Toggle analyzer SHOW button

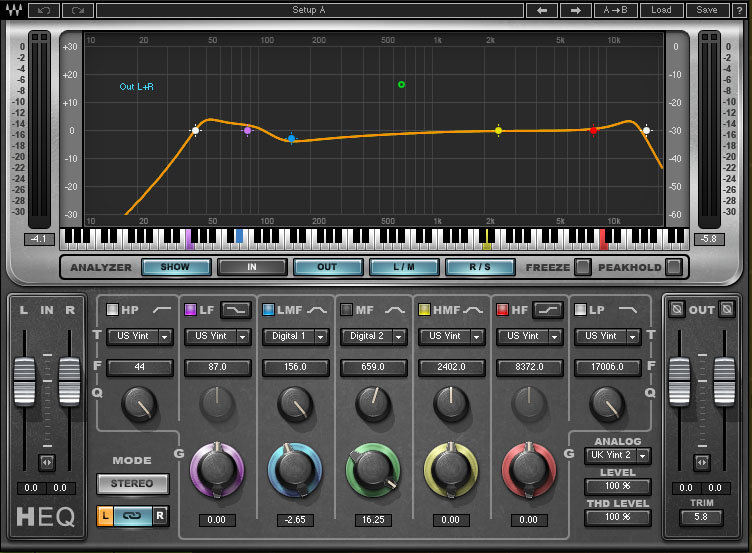176,267
